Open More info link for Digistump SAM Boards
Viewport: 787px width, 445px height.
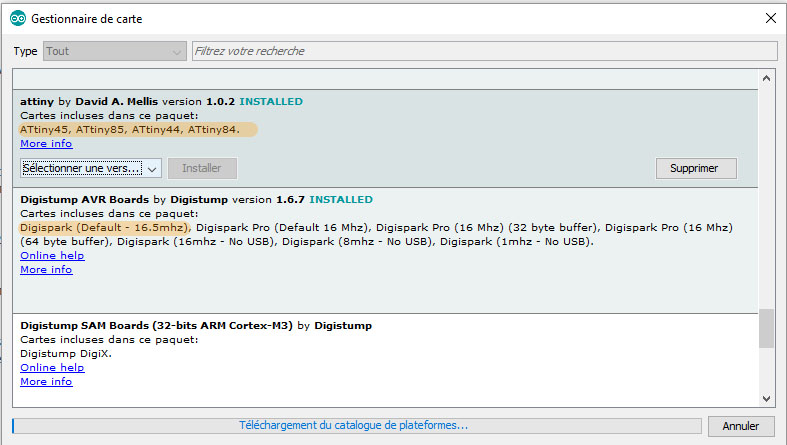(x=46, y=381)
